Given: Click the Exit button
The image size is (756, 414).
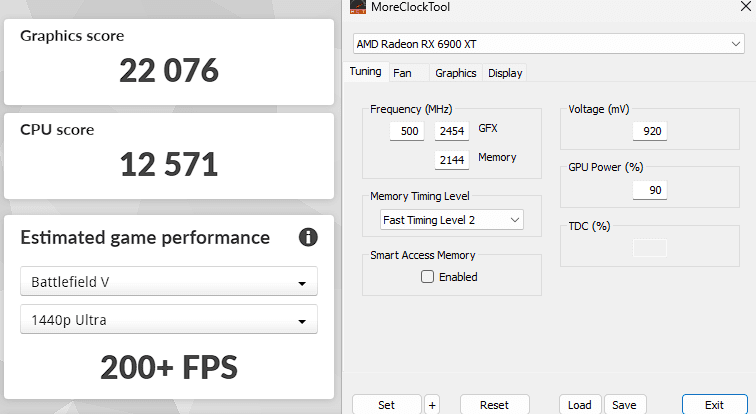Looking at the screenshot, I should pyautogui.click(x=715, y=405).
